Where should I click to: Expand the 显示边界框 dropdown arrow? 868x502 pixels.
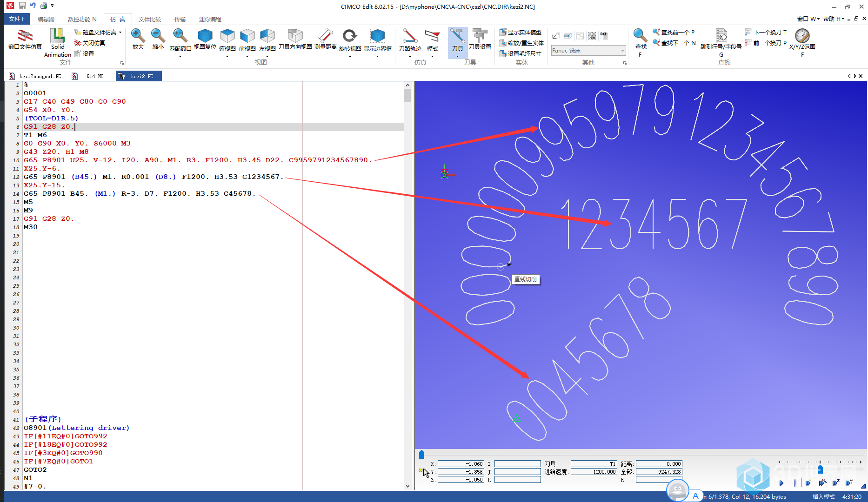click(x=377, y=56)
